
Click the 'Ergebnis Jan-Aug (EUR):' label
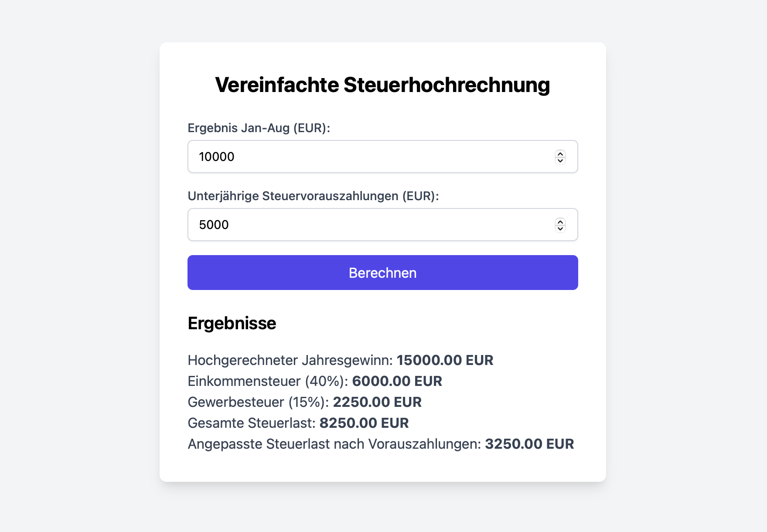tap(259, 128)
